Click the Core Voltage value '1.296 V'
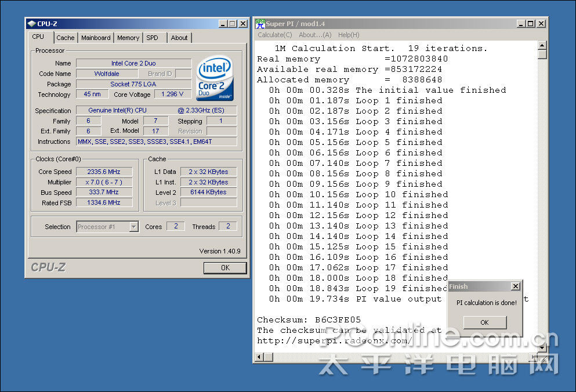This screenshot has height=392, width=576. (173, 94)
